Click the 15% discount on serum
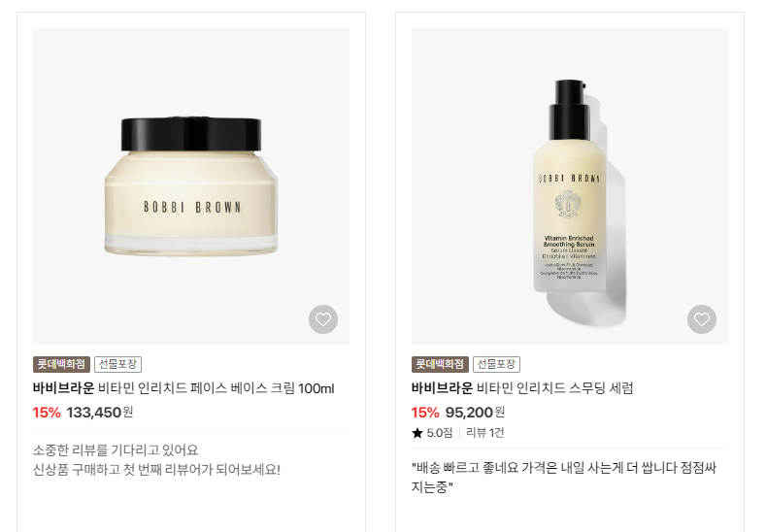766x532 pixels. (425, 413)
